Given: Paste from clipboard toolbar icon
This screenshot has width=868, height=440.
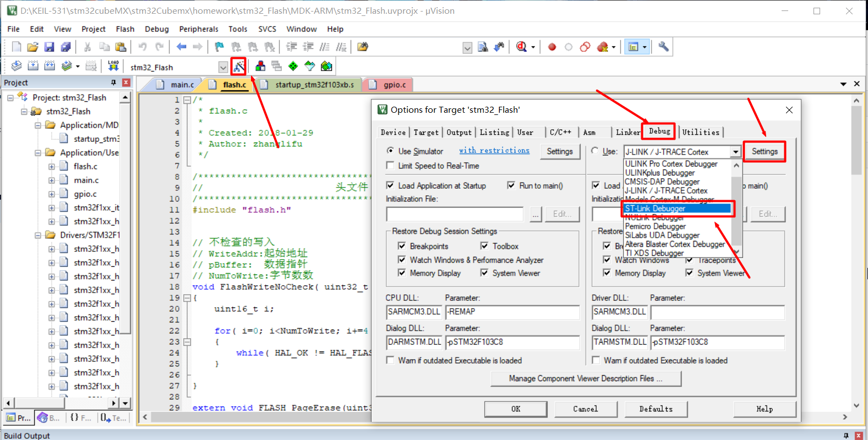Looking at the screenshot, I should pyautogui.click(x=121, y=47).
